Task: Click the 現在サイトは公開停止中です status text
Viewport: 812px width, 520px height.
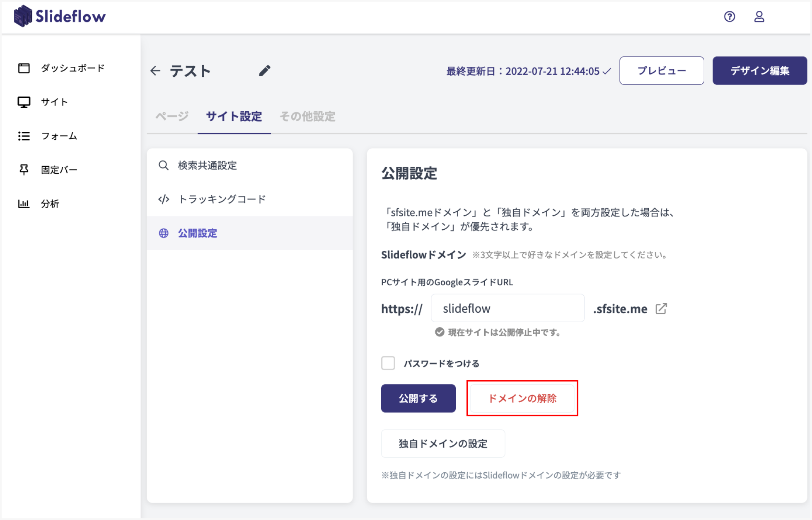Action: tap(504, 333)
